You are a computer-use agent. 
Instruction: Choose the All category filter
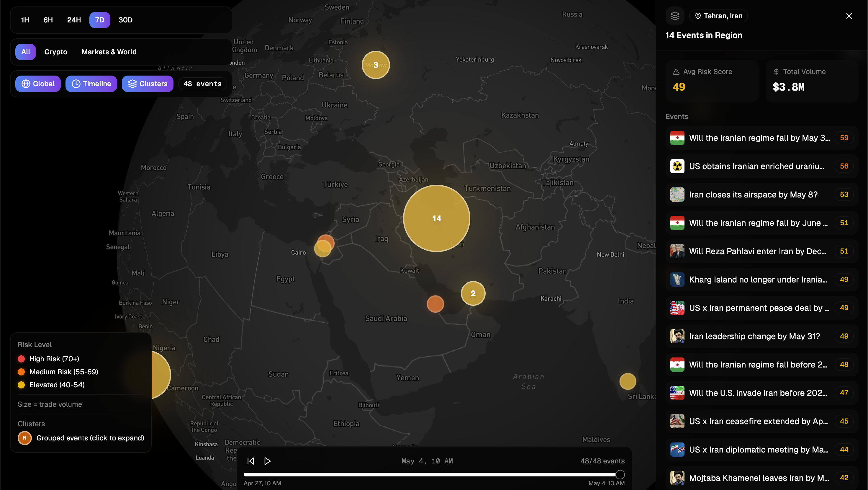point(26,52)
